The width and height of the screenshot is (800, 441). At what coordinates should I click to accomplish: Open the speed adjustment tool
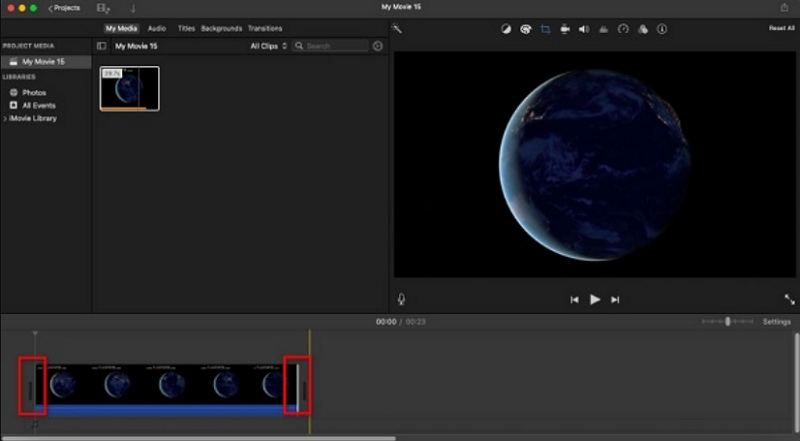(x=623, y=29)
